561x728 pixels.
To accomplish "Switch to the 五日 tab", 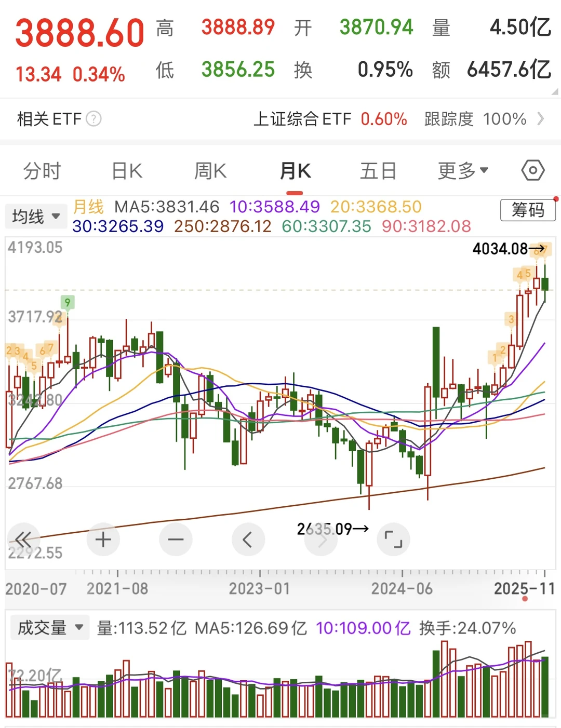I will (378, 170).
